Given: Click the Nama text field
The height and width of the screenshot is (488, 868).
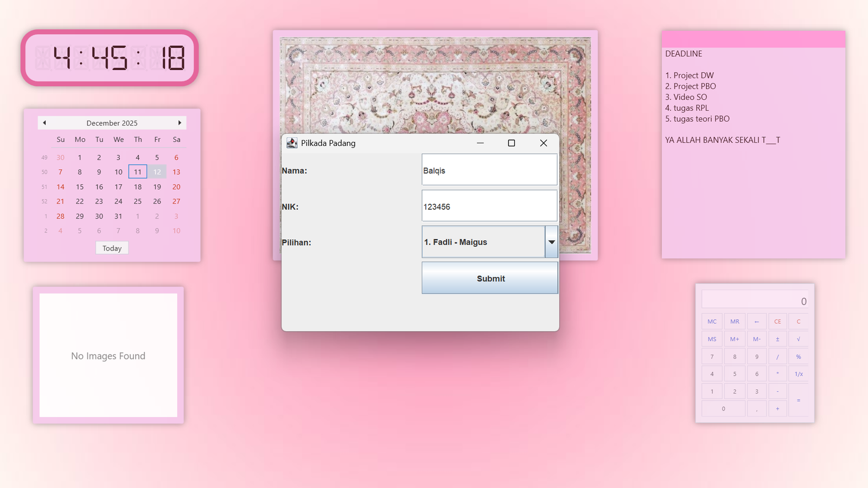Looking at the screenshot, I should coord(489,170).
